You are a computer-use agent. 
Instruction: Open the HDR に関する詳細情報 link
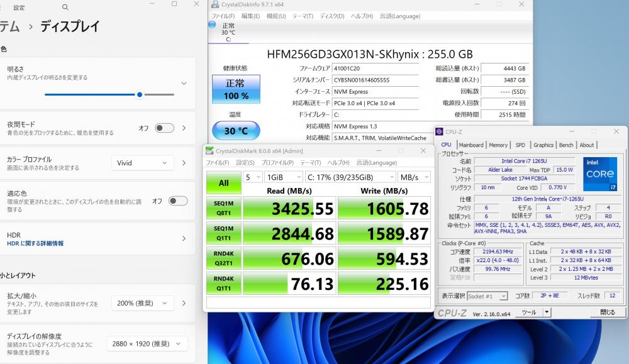35,243
